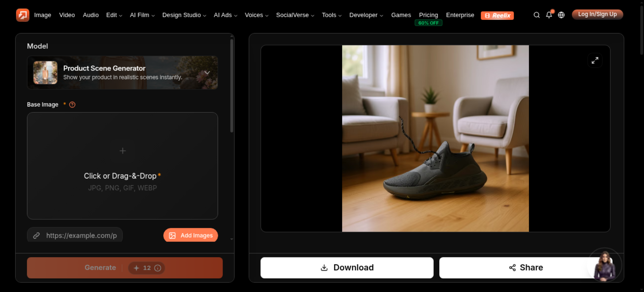Download the generated image
This screenshot has width=644, height=292.
click(x=347, y=268)
